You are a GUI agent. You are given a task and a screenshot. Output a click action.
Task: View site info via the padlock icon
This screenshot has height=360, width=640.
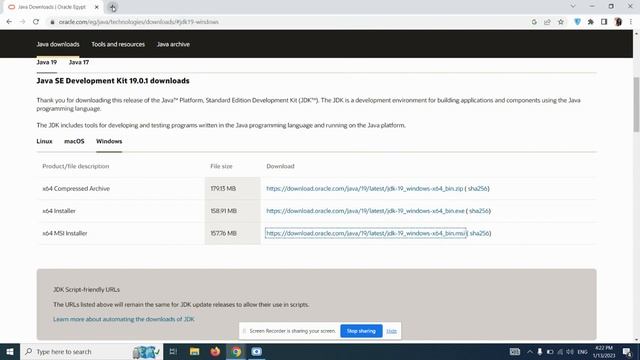52,22
